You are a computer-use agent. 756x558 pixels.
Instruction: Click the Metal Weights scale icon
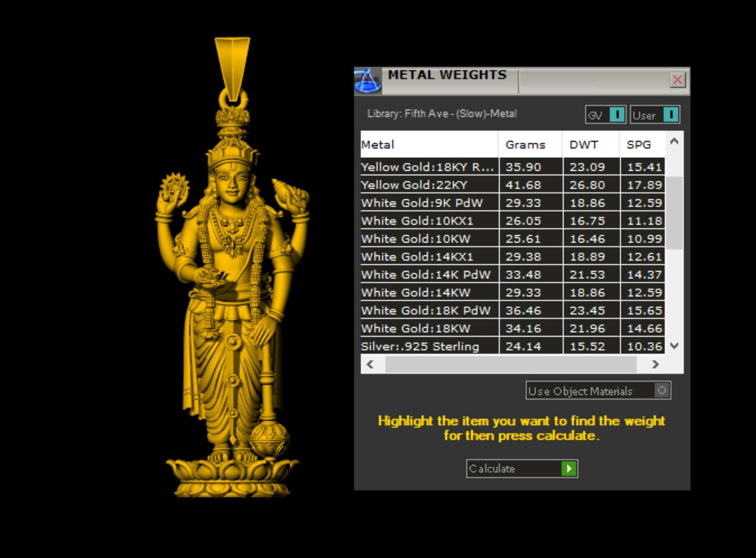(367, 80)
